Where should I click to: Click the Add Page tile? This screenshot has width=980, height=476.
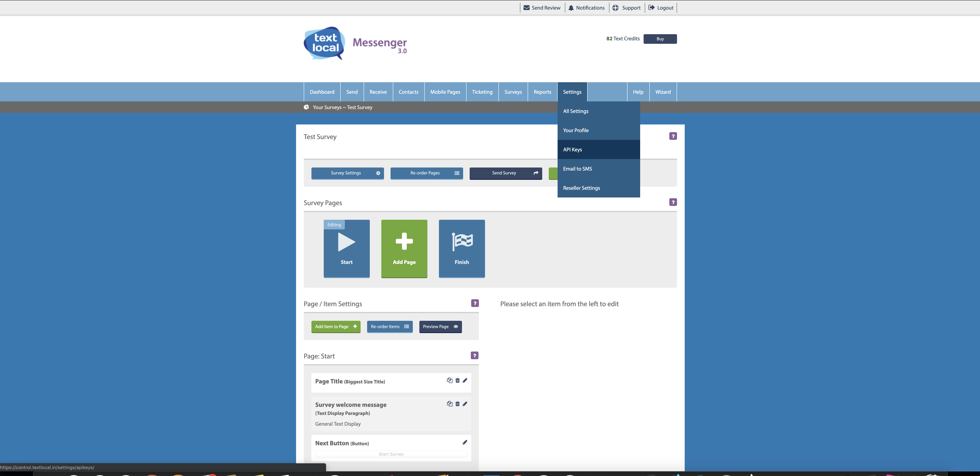404,249
